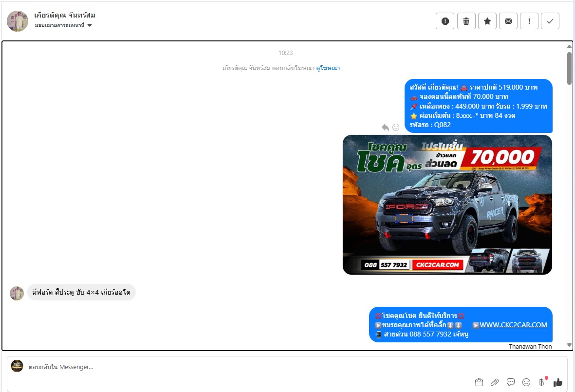This screenshot has width=575, height=392.
Task: Click sender name Thanawan Thon
Action: (530, 347)
